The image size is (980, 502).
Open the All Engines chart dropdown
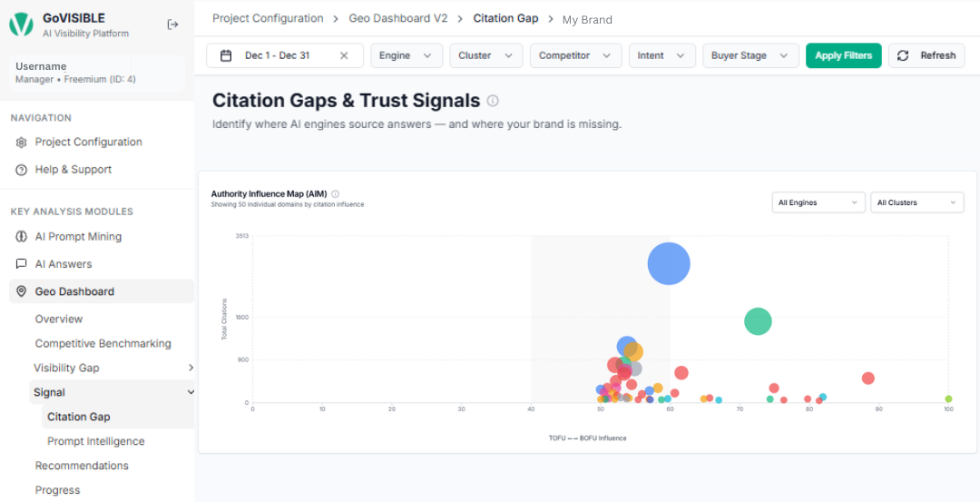click(x=818, y=202)
